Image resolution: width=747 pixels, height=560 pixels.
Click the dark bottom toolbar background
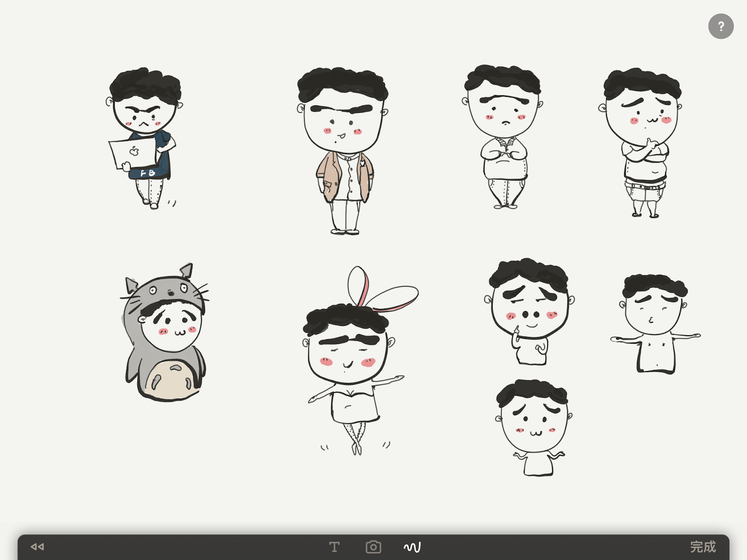point(191,547)
